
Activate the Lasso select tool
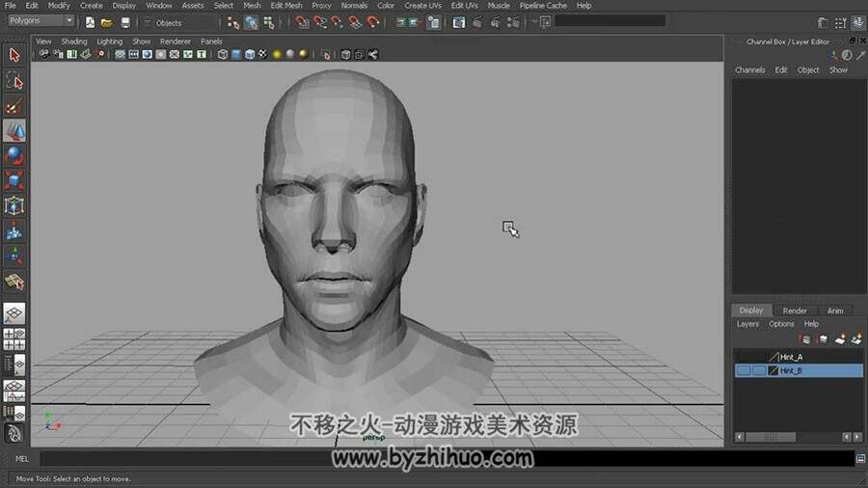[x=14, y=81]
